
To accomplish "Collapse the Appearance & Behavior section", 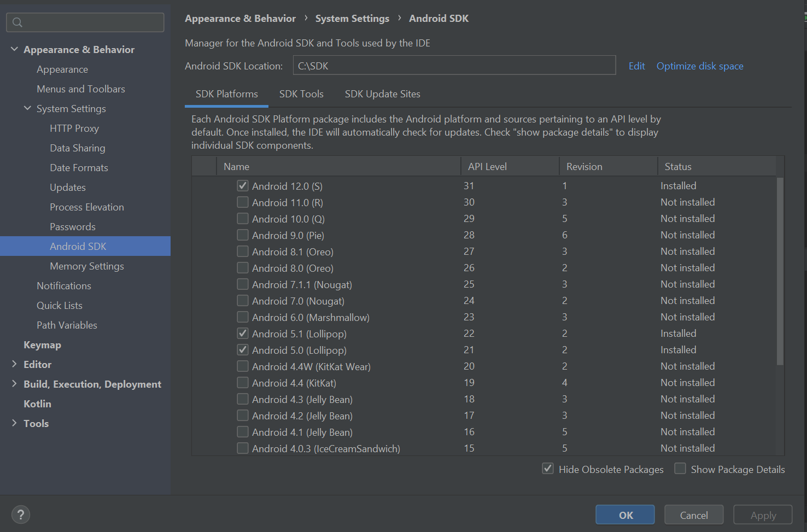I will tap(14, 49).
